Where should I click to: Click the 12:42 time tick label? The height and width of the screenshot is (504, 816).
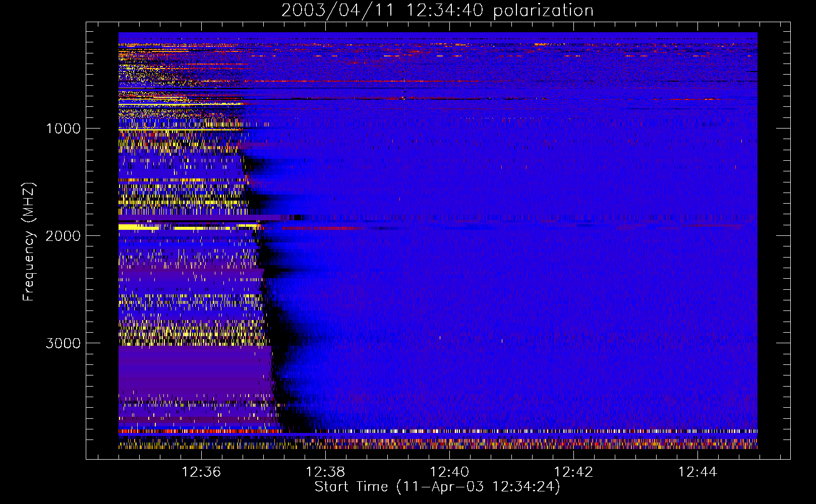(x=573, y=472)
